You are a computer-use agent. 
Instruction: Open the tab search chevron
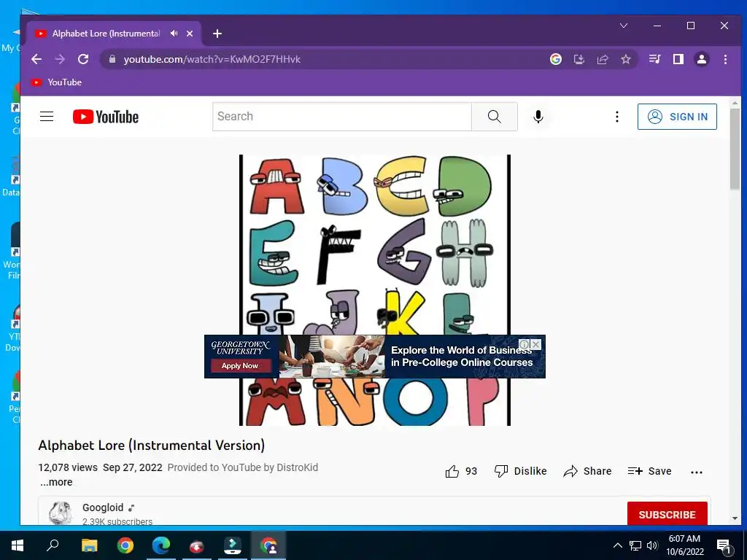tap(624, 26)
